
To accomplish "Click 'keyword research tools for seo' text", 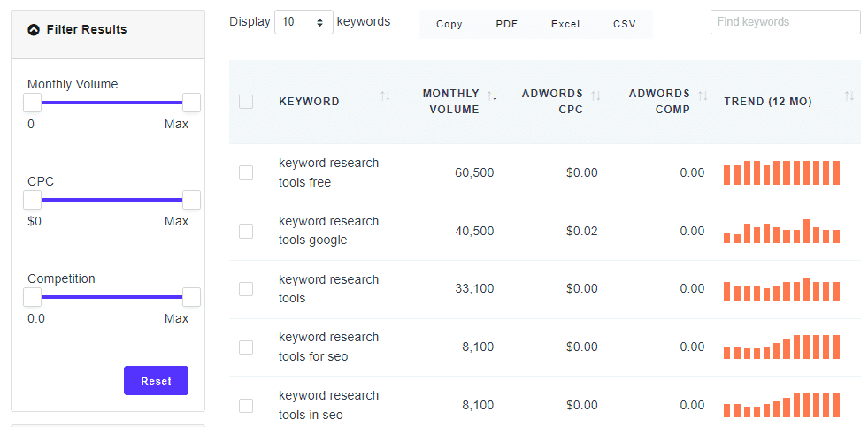I will 329,347.
